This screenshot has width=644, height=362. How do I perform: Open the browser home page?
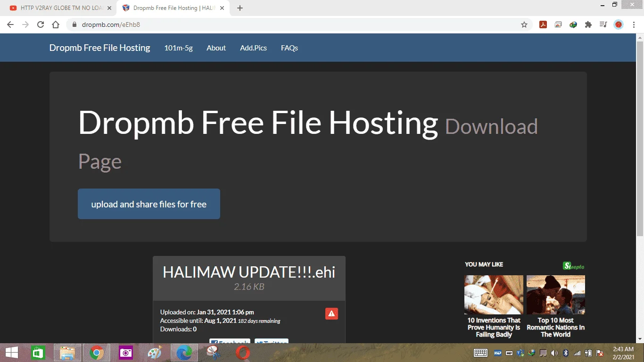(56, 25)
